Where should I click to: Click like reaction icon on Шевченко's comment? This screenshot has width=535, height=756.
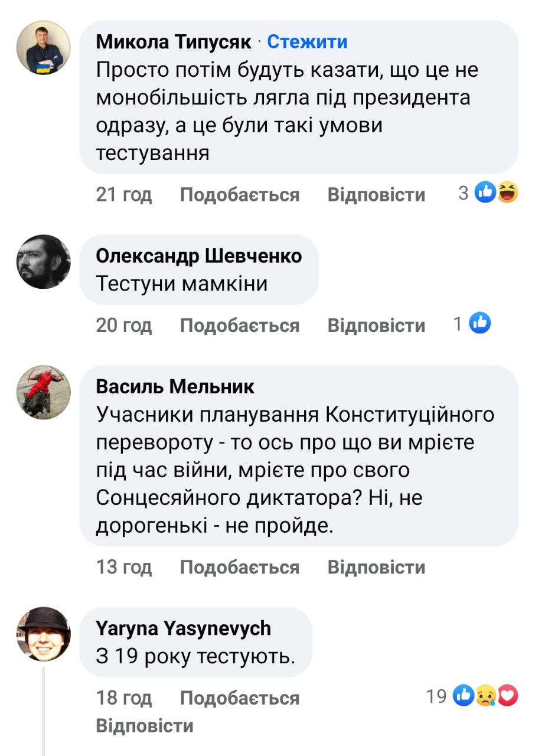(x=480, y=323)
